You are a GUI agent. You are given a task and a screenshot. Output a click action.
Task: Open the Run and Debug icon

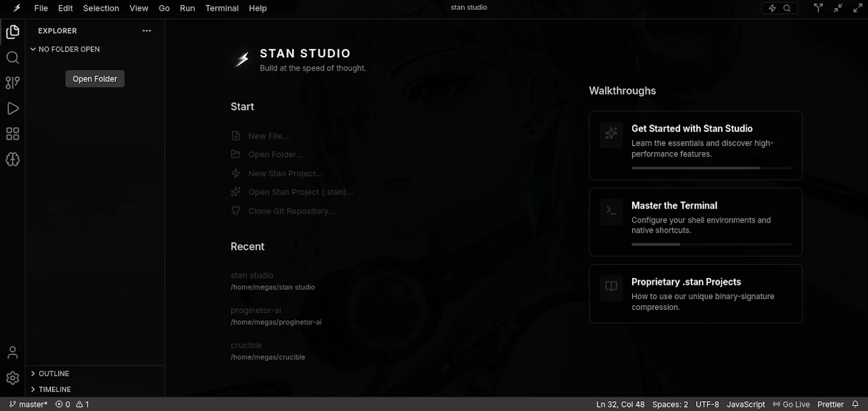click(x=12, y=109)
